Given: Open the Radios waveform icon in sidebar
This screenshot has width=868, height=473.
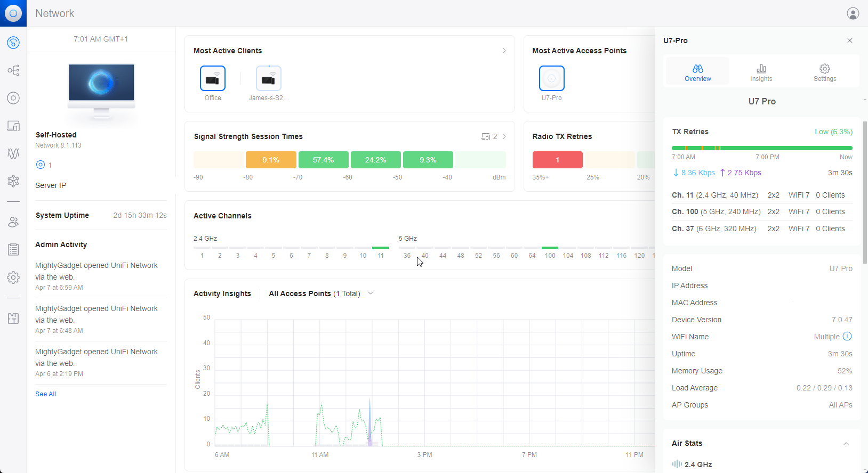Looking at the screenshot, I should 13,153.
